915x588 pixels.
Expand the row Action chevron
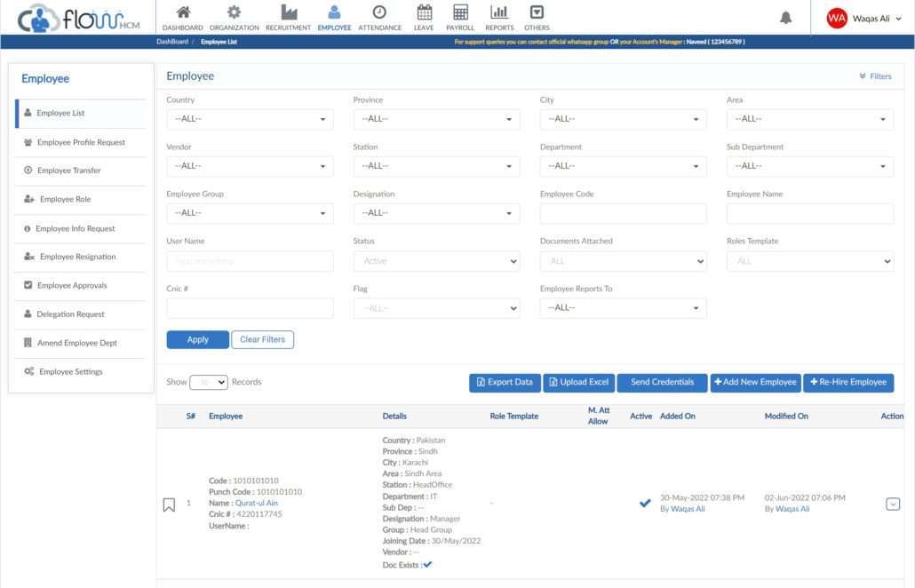(892, 503)
